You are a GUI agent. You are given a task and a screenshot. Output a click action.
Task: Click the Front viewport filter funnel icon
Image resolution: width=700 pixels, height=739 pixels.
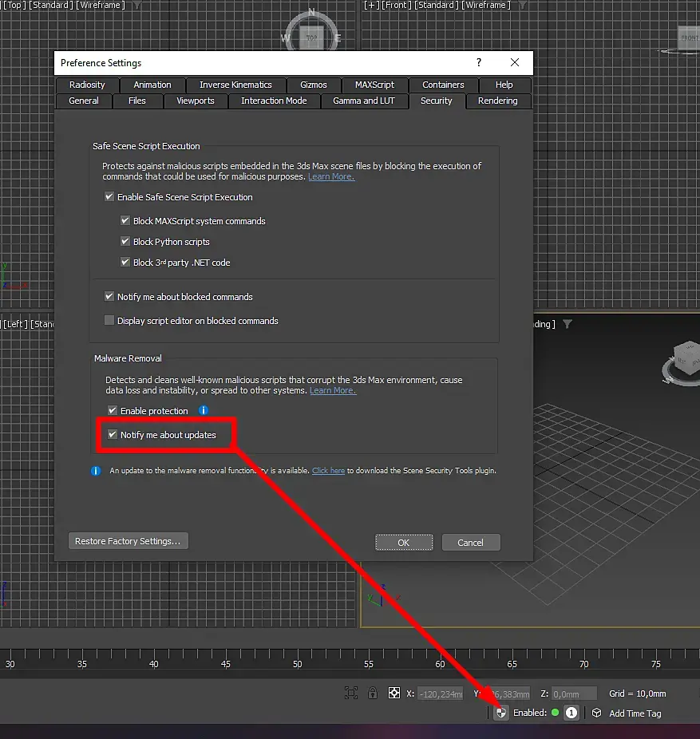[x=523, y=5]
